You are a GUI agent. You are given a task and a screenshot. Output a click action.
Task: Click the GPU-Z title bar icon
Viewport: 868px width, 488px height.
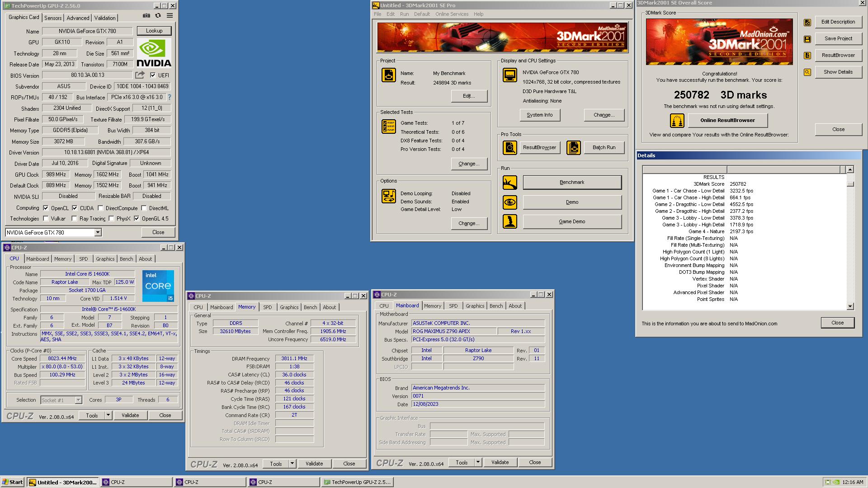pyautogui.click(x=7, y=6)
